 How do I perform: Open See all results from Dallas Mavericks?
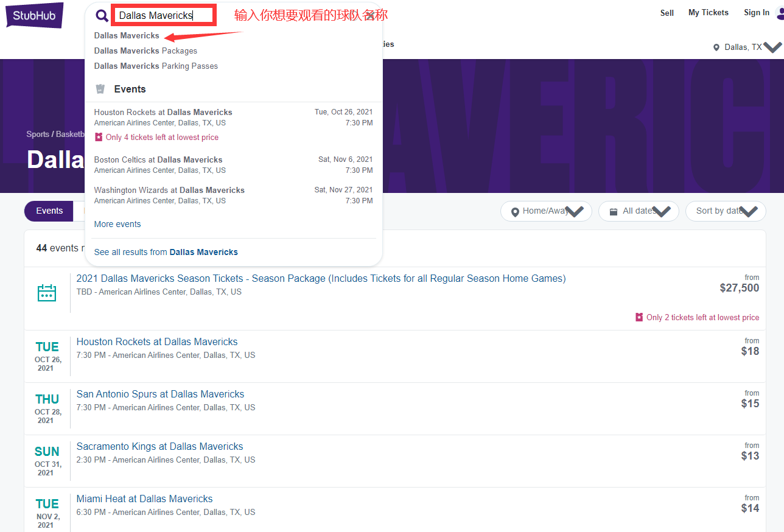[x=166, y=252]
